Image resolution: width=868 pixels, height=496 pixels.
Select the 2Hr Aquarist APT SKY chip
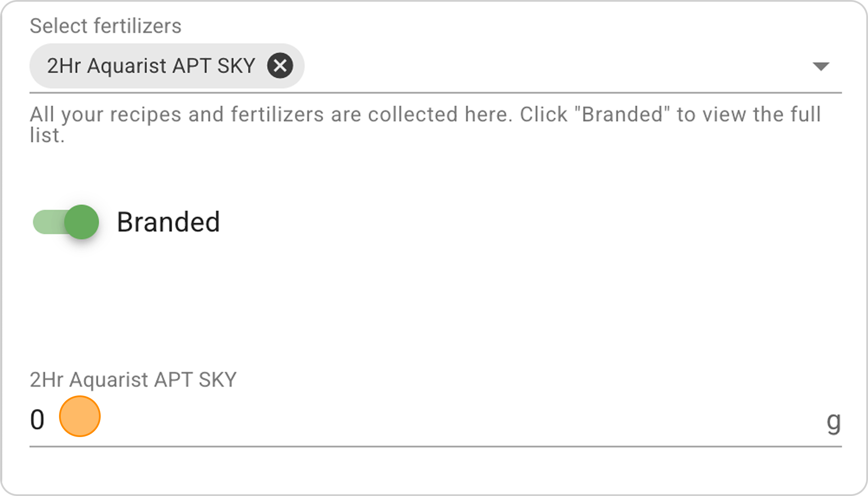click(167, 66)
